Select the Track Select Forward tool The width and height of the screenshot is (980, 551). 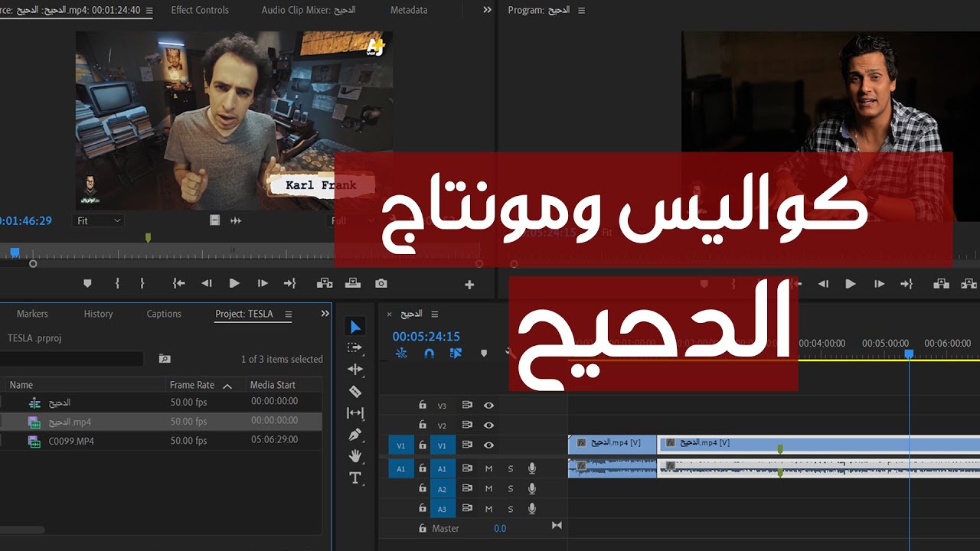355,347
